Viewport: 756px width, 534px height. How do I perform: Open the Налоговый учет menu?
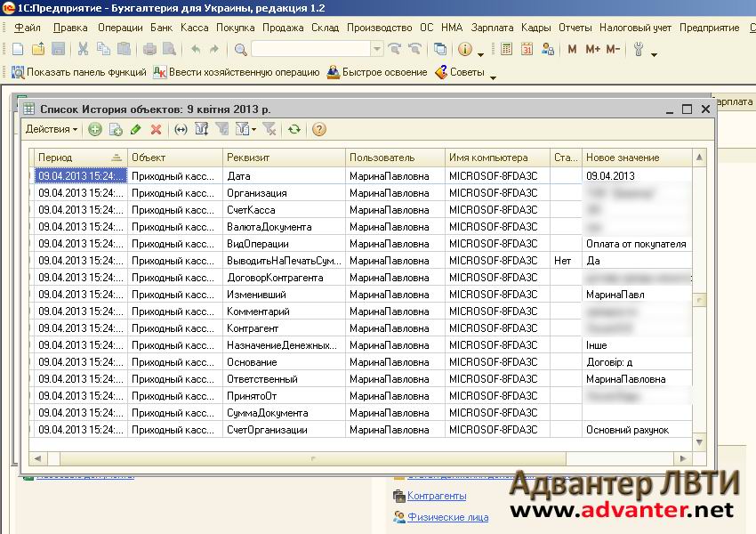(x=635, y=28)
